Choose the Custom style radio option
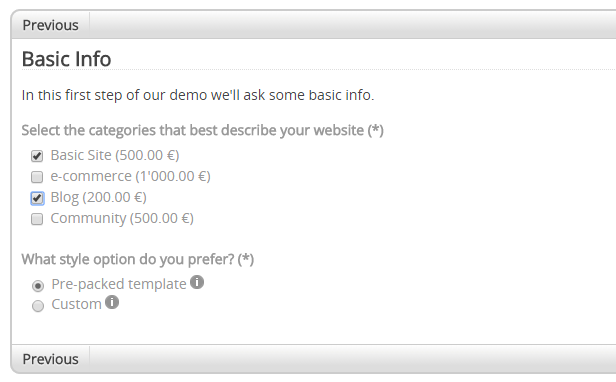The image size is (616, 382). [x=38, y=306]
